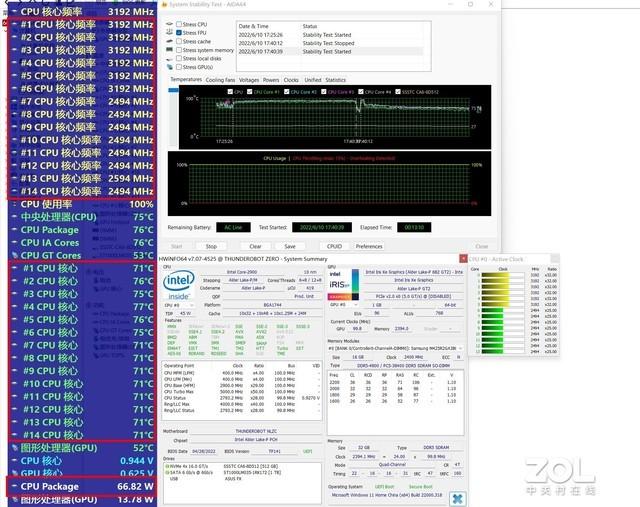This screenshot has height=507, width=640.
Task: Open the Statistics tab
Action: point(335,79)
